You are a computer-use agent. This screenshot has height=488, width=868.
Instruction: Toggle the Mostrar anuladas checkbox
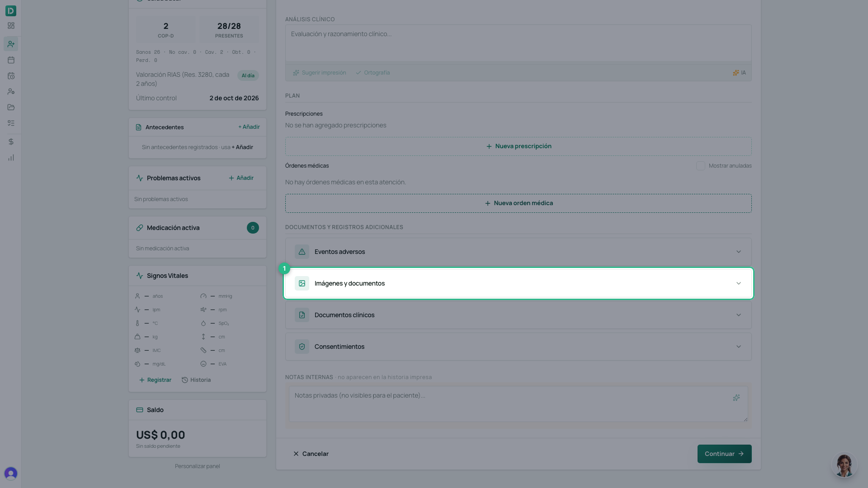701,166
